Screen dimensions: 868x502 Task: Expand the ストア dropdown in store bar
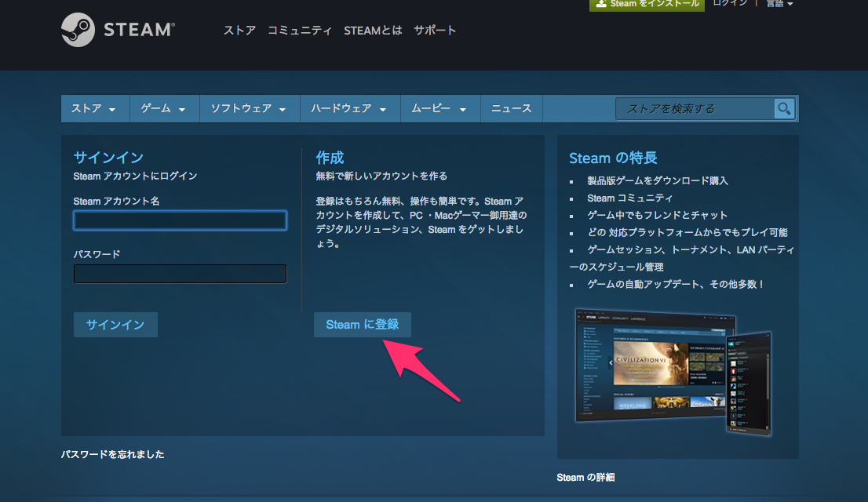click(95, 108)
